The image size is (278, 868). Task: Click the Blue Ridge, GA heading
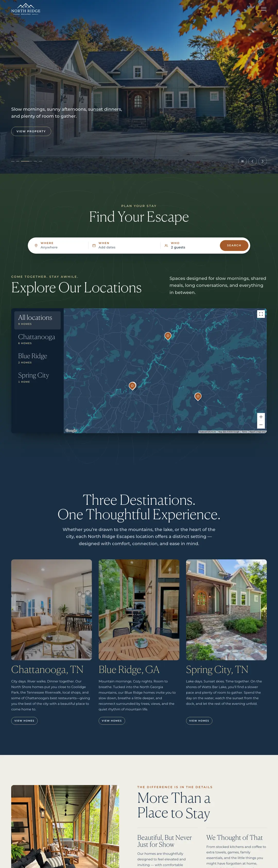(129, 669)
